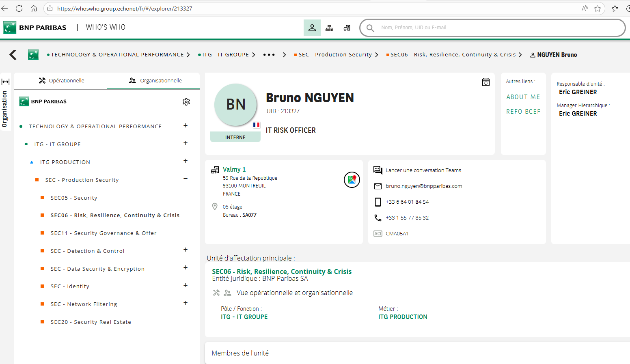
Task: Click TECHNOLOGY & OPERATIONAL PERFORMANCE in breadcrumb
Action: pyautogui.click(x=117, y=55)
